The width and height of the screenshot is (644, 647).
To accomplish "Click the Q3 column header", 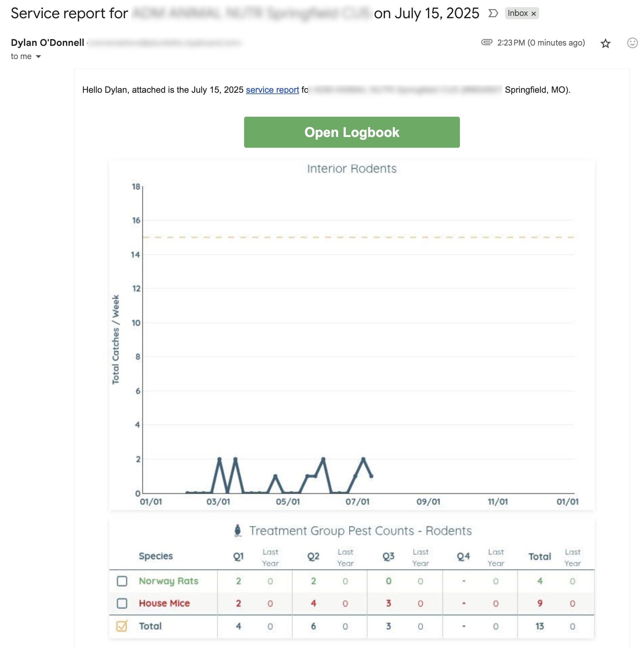I will pyautogui.click(x=388, y=556).
